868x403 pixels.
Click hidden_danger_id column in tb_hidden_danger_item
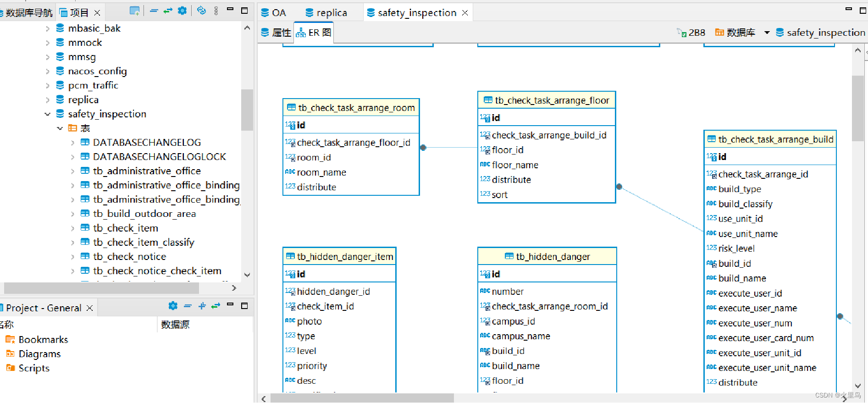333,292
